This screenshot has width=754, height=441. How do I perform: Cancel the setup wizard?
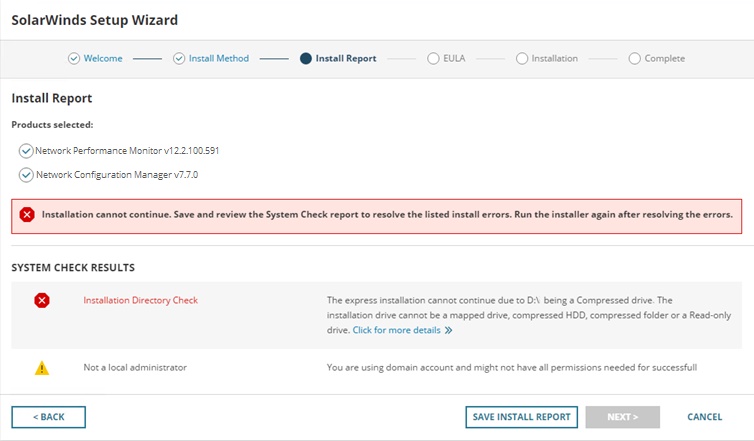[704, 417]
